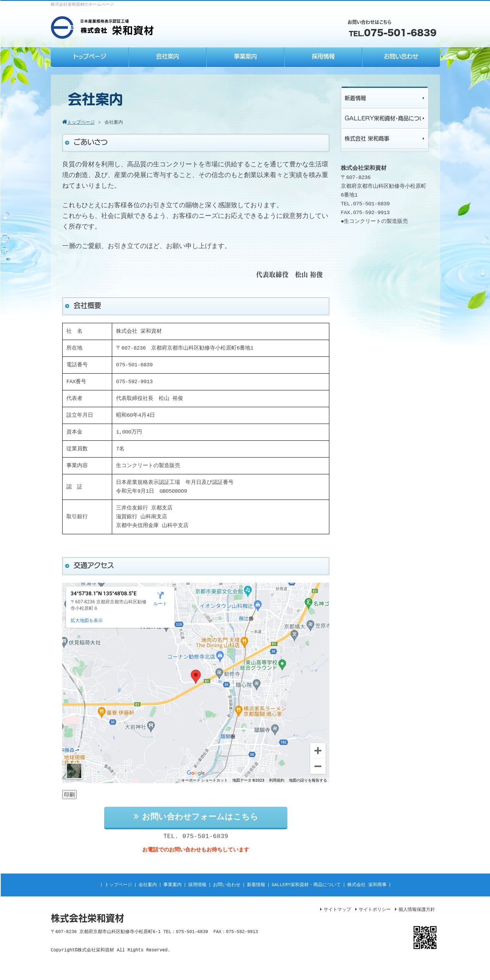Click the トップページ breadcrumb link

pyautogui.click(x=81, y=122)
